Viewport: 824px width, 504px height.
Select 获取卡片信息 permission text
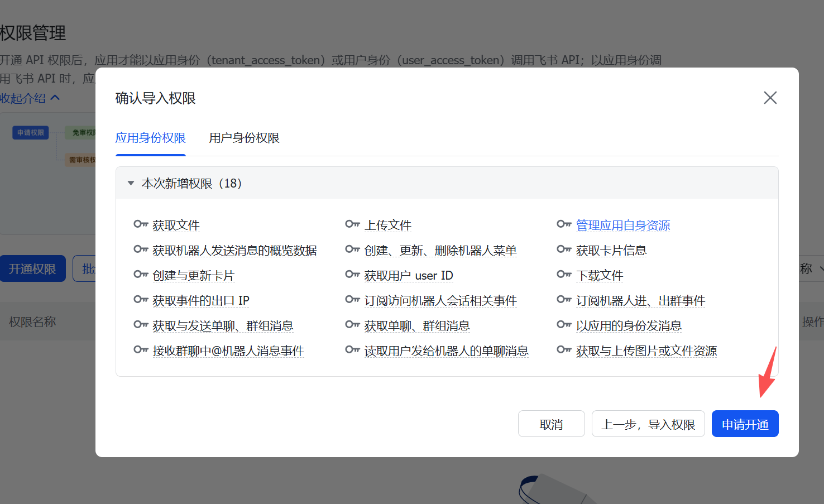click(611, 251)
